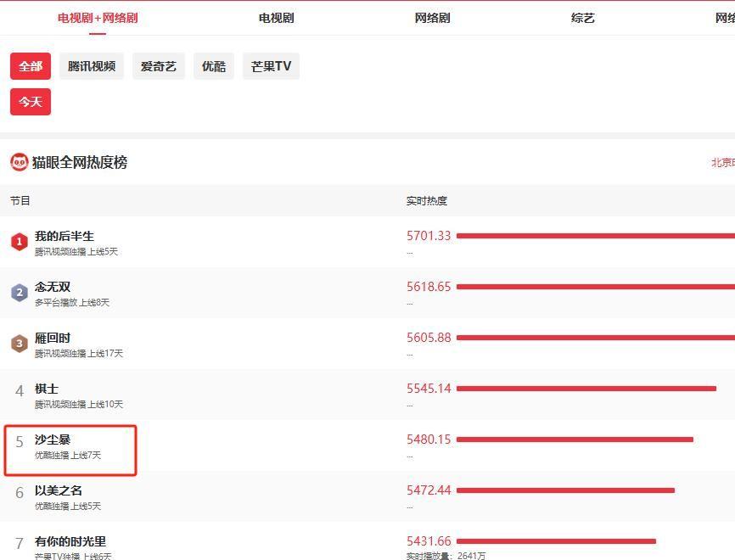Image resolution: width=735 pixels, height=560 pixels.
Task: Open 念无双 show entry
Action: click(53, 287)
